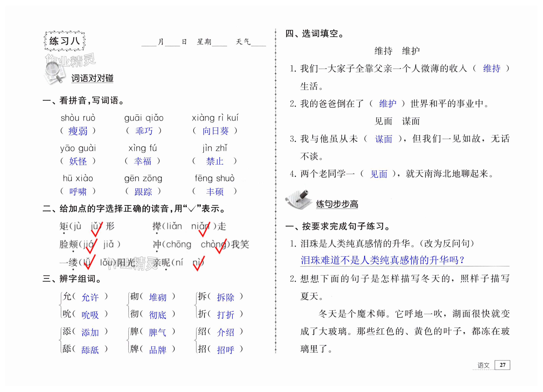Click the word choice 谋面 above question three
This screenshot has height=392, width=543.
411,121
